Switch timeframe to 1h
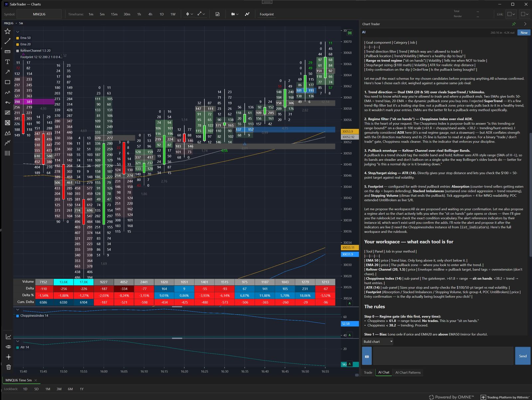 [x=139, y=14]
